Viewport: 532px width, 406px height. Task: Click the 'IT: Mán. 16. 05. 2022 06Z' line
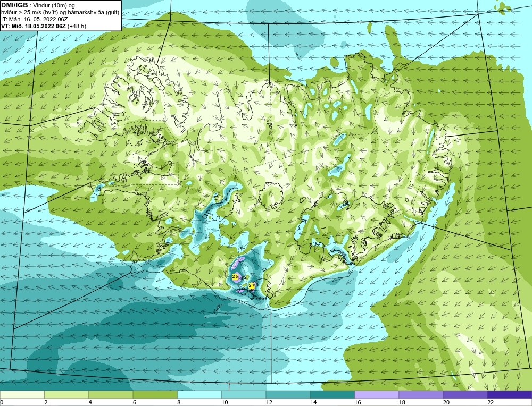[34, 19]
